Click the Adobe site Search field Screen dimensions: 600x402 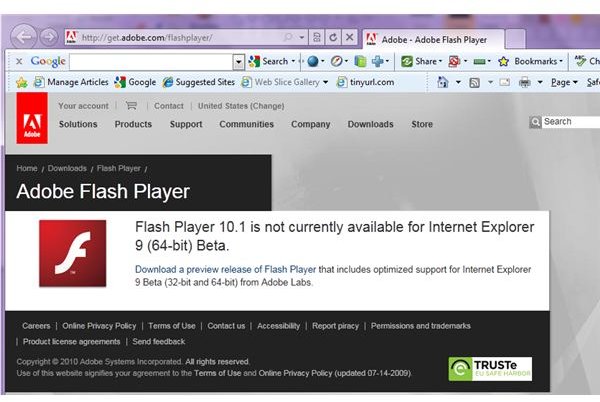pos(571,122)
